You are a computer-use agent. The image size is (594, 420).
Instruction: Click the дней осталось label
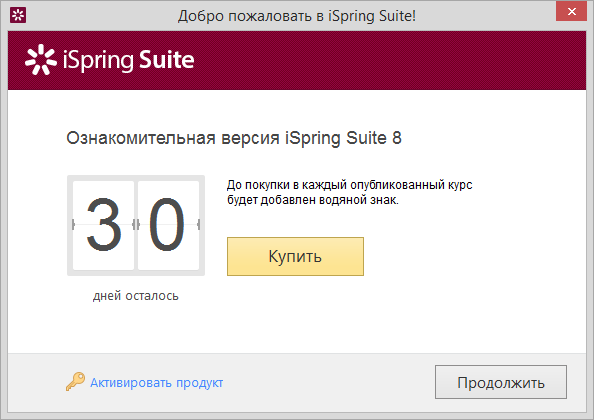pyautogui.click(x=136, y=295)
